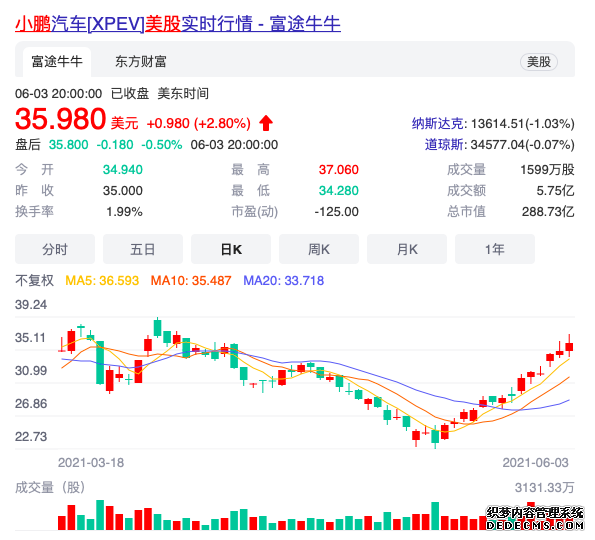Click the MA10 indicator label
Image resolution: width=595 pixels, height=540 pixels.
[x=191, y=280]
